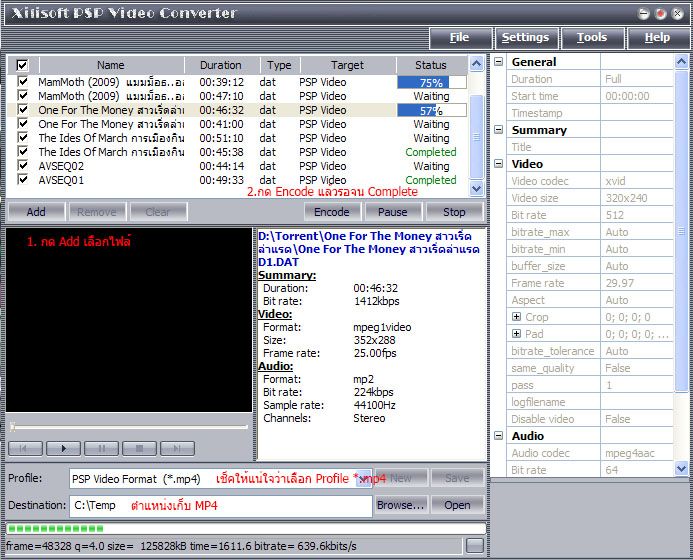Sort list by Name column header
Viewport: 693px width, 560px height.
click(x=111, y=65)
